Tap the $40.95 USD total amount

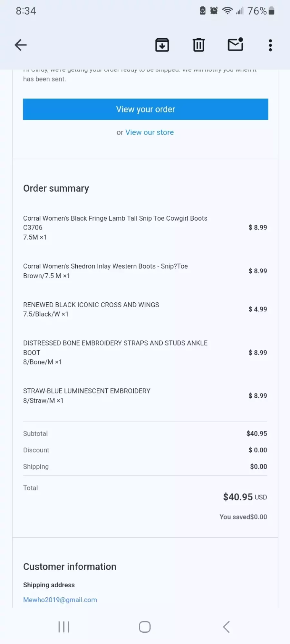pos(245,497)
